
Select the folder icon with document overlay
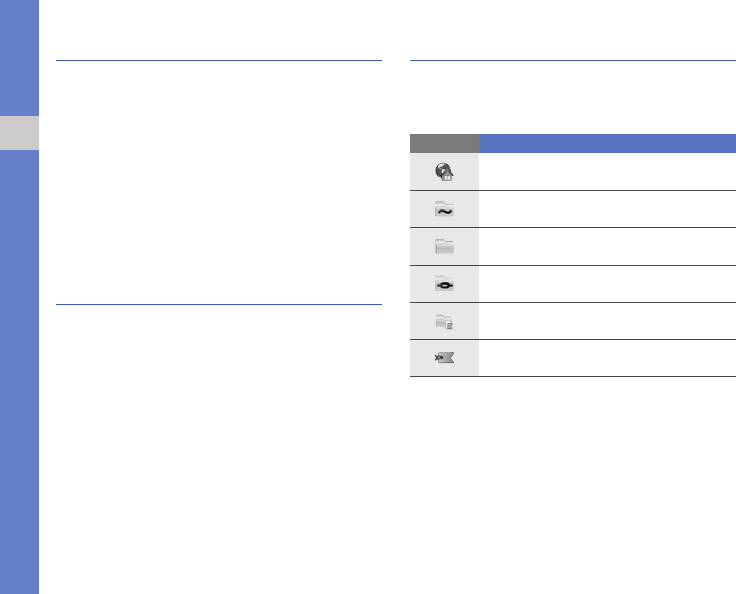click(444, 321)
